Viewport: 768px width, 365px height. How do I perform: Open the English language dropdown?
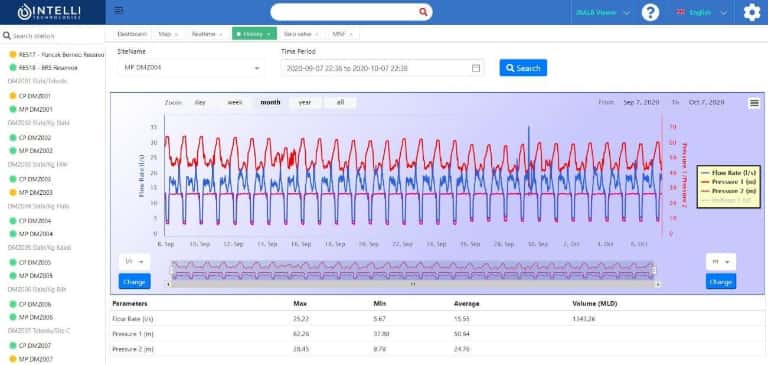701,13
